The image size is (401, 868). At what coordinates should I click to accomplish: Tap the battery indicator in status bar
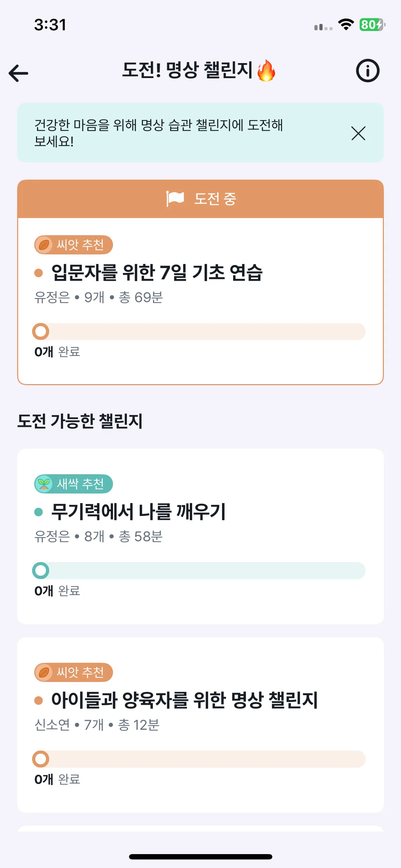[372, 25]
